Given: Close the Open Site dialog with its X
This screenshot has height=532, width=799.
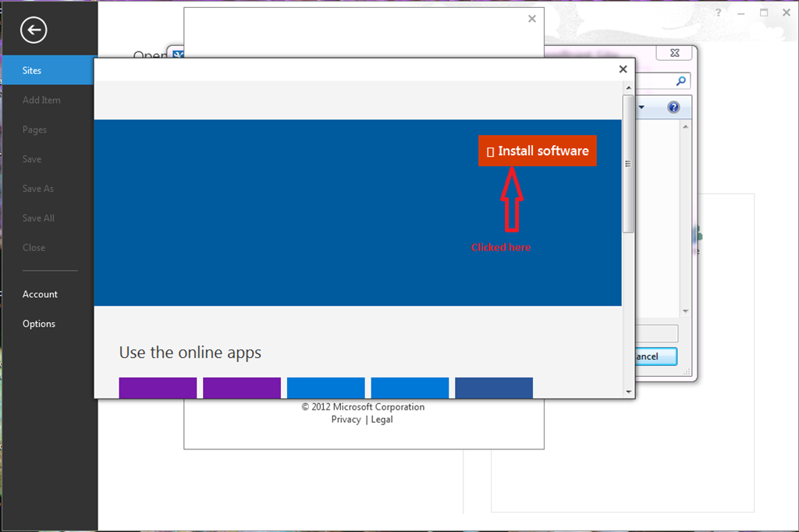Looking at the screenshot, I should pos(674,53).
